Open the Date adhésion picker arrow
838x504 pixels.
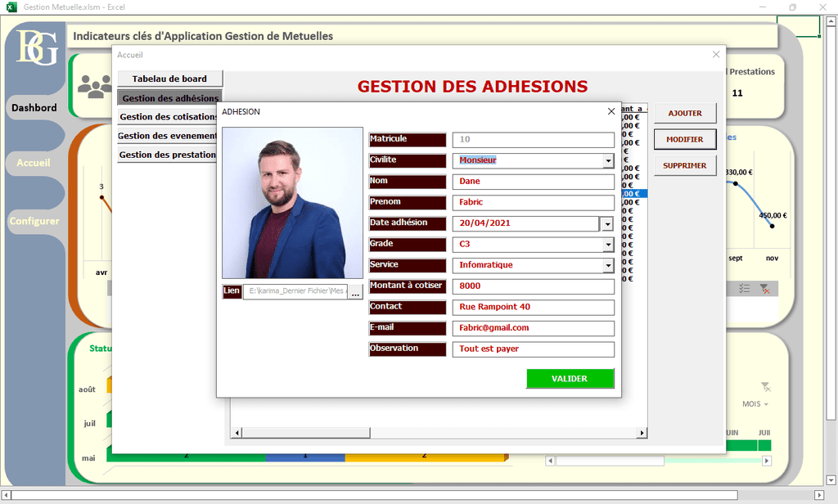(607, 224)
